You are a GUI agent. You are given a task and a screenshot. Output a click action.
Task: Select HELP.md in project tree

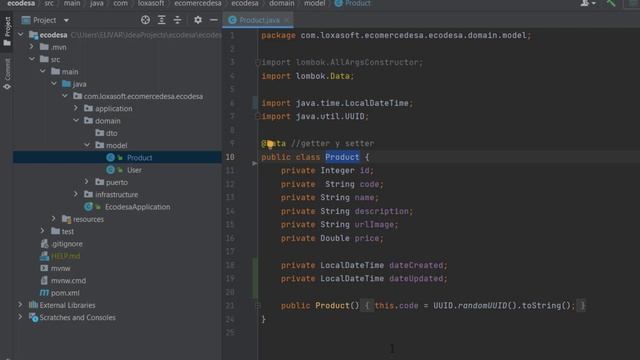tap(65, 256)
